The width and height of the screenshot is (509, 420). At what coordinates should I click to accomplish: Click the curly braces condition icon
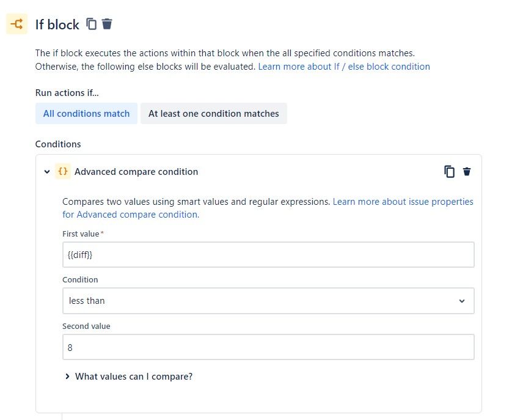point(63,171)
